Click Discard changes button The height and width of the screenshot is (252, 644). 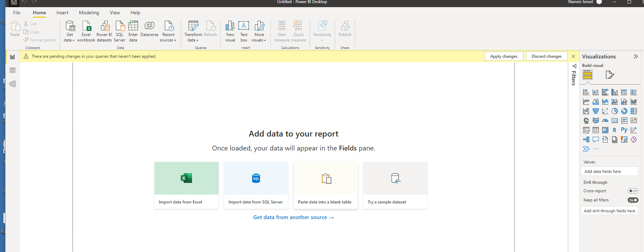click(x=546, y=56)
